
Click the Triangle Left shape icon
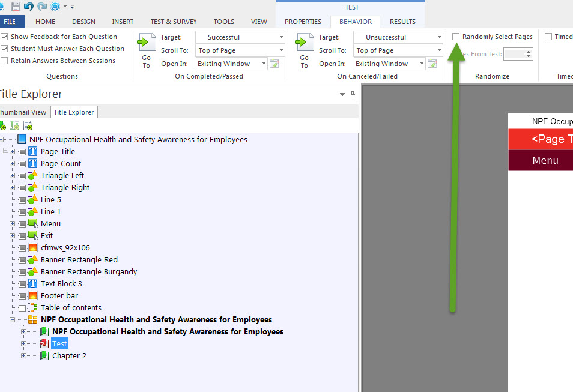[x=33, y=175]
